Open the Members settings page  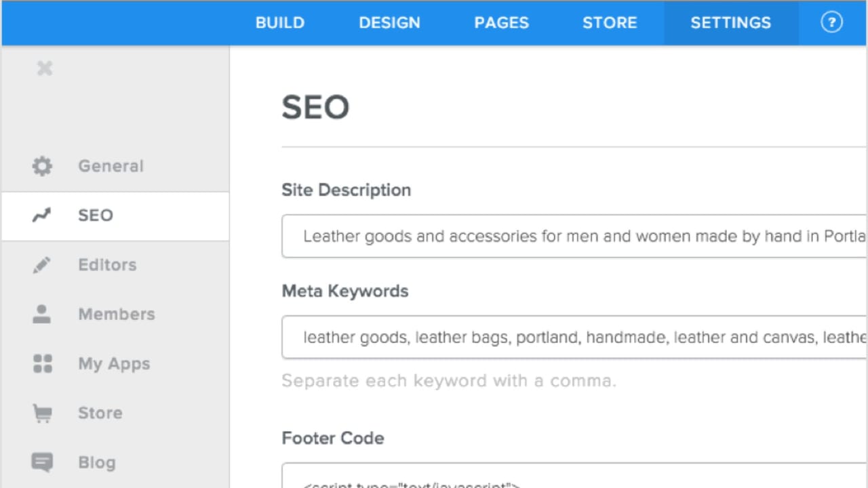click(x=116, y=314)
